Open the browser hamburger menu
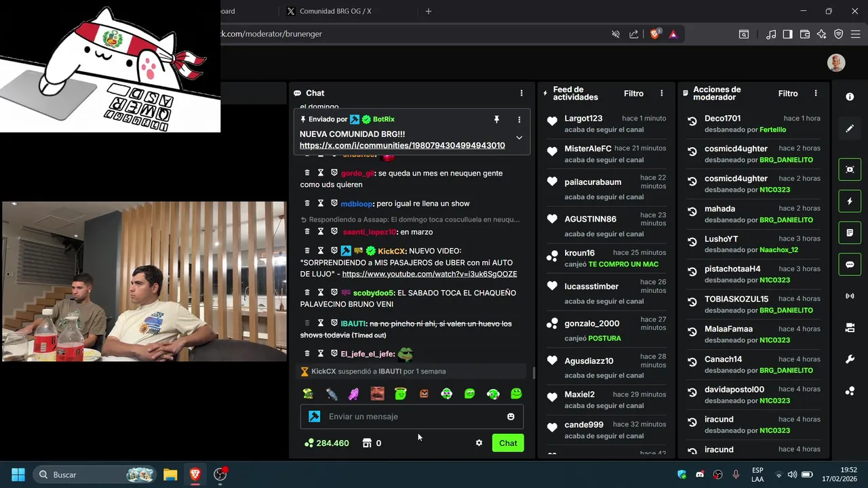868x488 pixels. (x=856, y=34)
